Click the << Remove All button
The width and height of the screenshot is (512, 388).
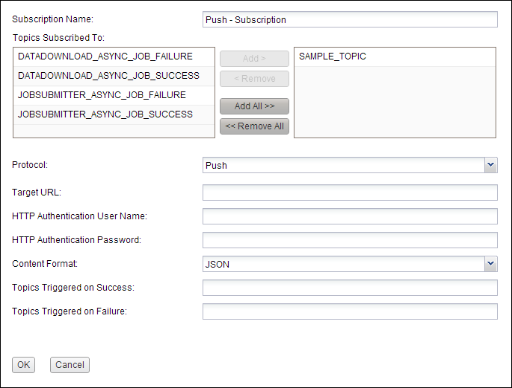pyautogui.click(x=254, y=126)
